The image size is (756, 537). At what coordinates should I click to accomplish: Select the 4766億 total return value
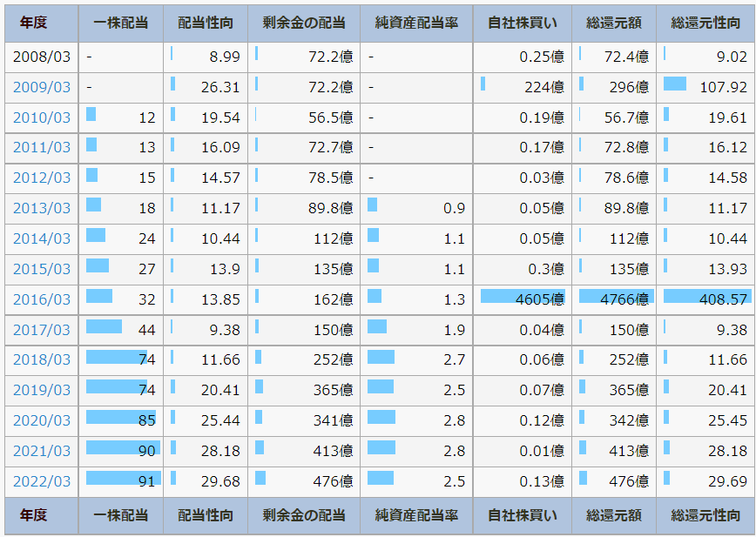(x=624, y=299)
